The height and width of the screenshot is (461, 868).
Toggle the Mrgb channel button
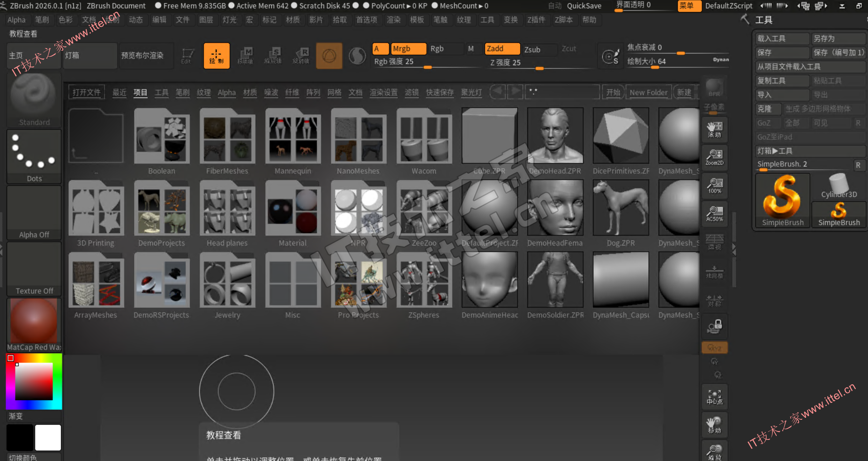pos(408,49)
